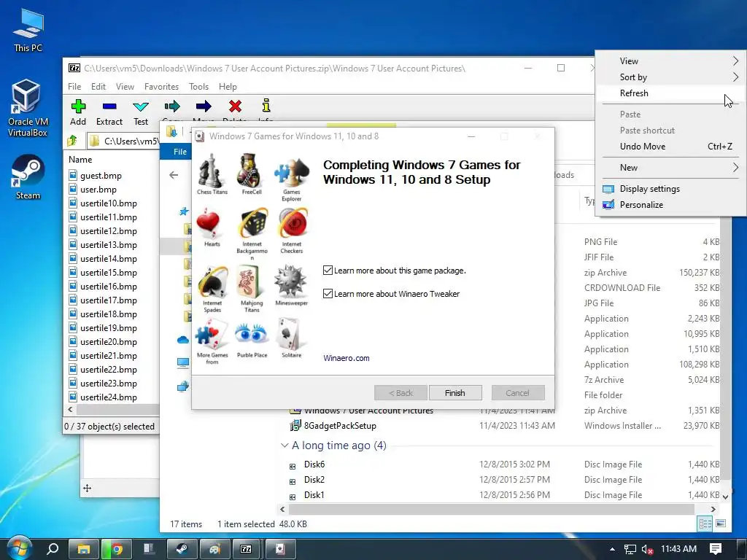Select guest.bmp in 7-Zip list
Screen dimensions: 747x560
[x=101, y=175]
